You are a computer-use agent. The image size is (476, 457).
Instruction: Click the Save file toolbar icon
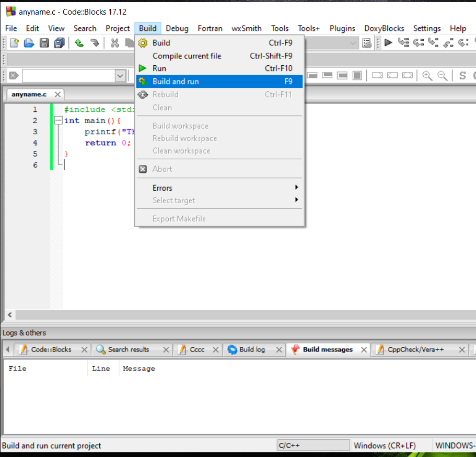point(44,43)
